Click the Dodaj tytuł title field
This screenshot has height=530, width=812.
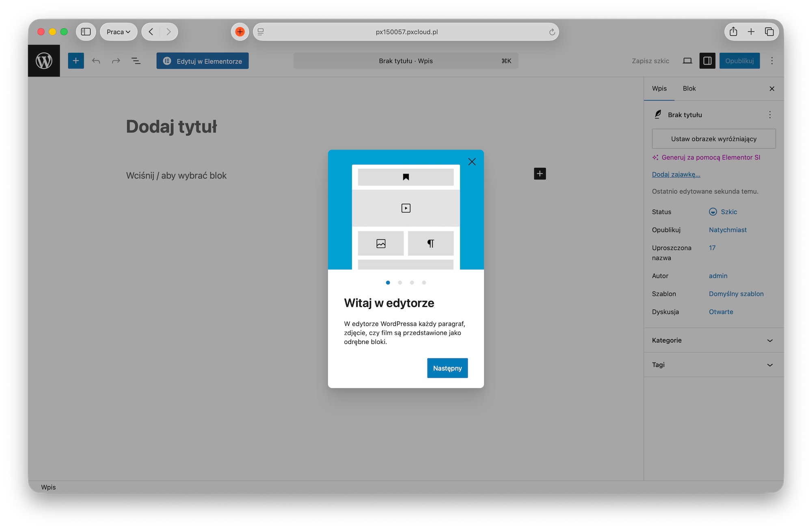click(171, 127)
